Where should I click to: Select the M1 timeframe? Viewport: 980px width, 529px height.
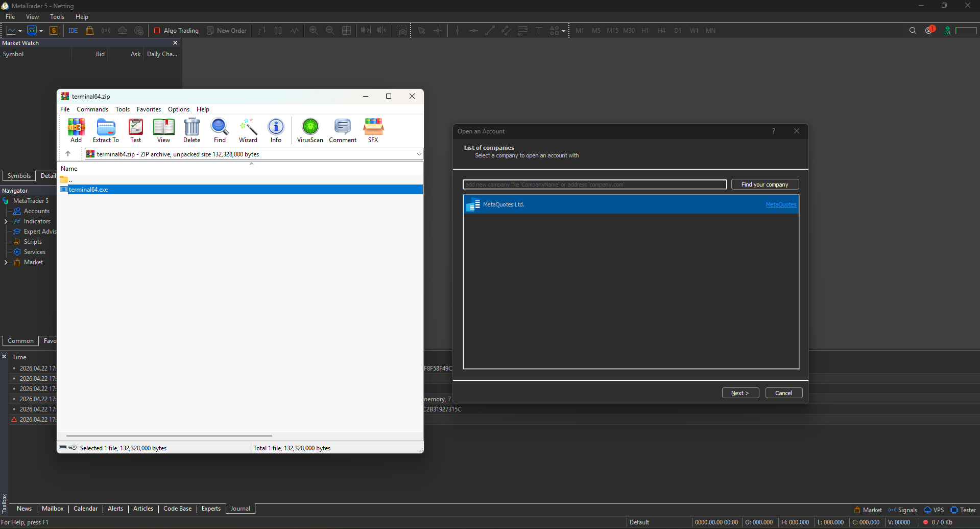[580, 31]
